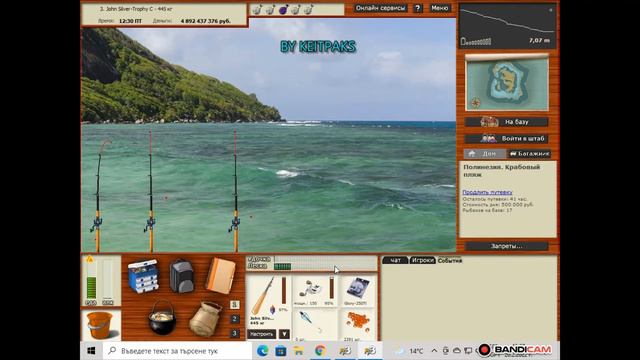Open File Explorer from taskbar

pyautogui.click(x=298, y=351)
